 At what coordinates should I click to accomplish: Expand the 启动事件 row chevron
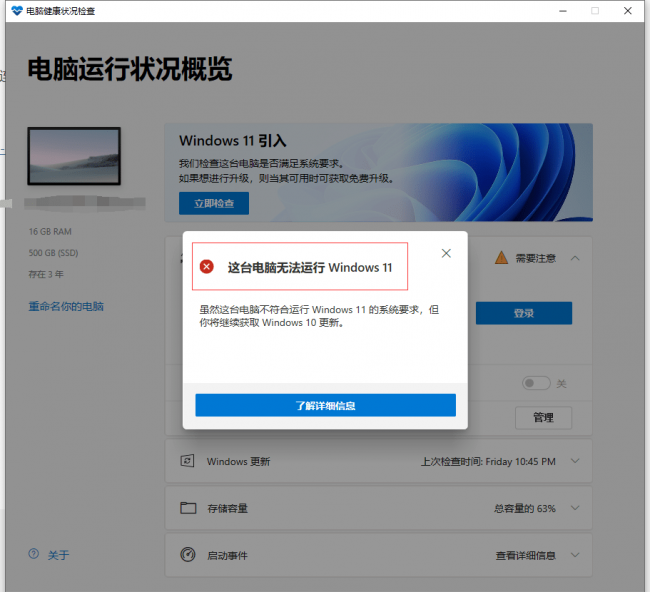575,555
